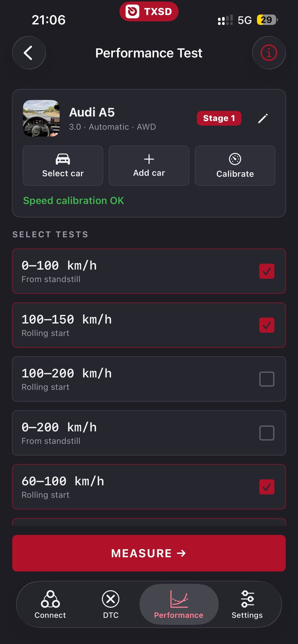Uncheck the 0–100 km/h test checkbox
The height and width of the screenshot is (644, 298).
[267, 271]
